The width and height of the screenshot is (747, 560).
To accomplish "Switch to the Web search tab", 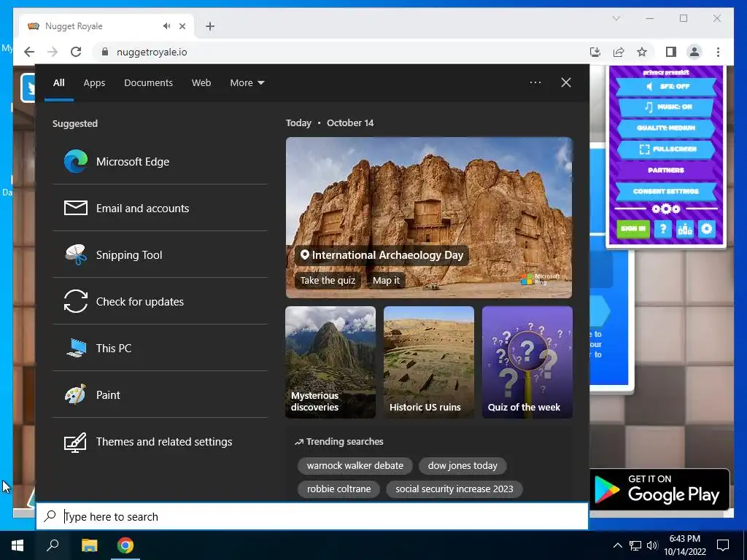I will pos(201,83).
